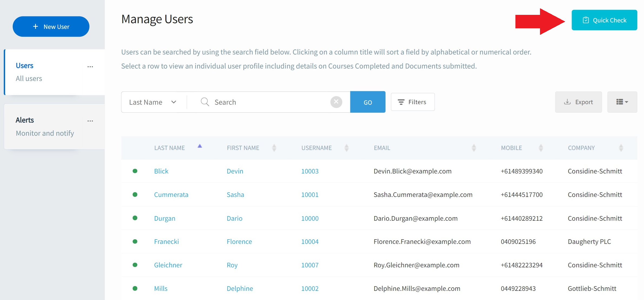This screenshot has width=644, height=300.
Task: Click mobile number 0449228943
Action: tap(518, 289)
